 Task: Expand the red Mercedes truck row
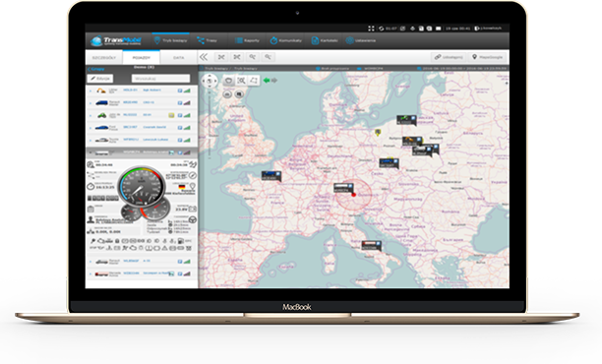[x=90, y=274]
